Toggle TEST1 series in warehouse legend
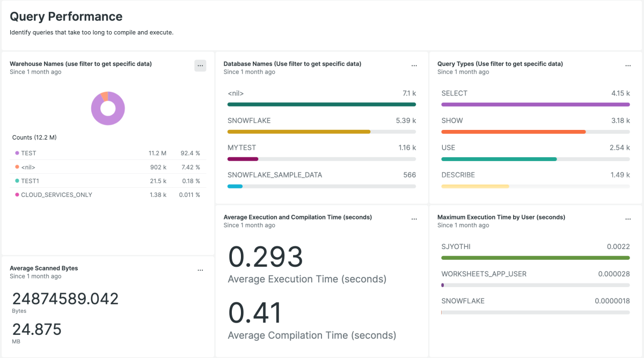Viewport: 644px width, 358px height. [30, 181]
